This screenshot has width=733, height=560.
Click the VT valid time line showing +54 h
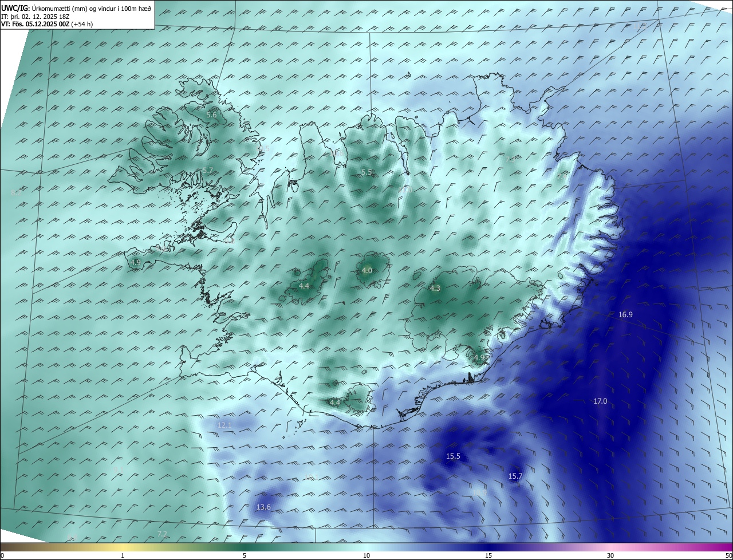tap(48, 24)
